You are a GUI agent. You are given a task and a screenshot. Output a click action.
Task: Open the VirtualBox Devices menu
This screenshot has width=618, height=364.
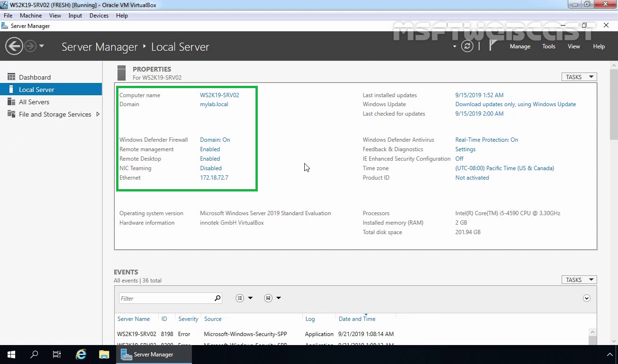coord(99,16)
